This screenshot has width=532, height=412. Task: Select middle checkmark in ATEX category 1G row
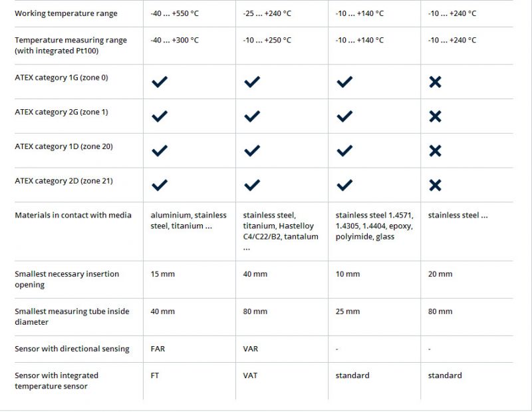[x=251, y=82]
